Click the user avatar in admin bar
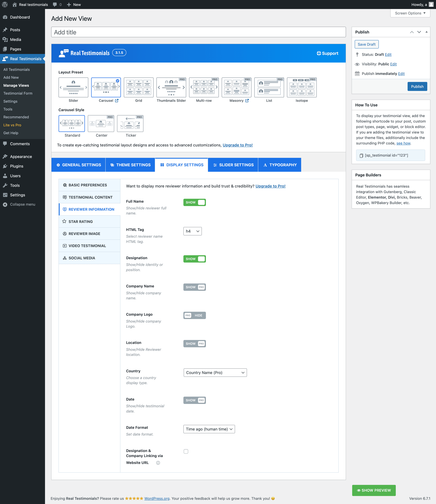The width and height of the screenshot is (436, 504). click(431, 4)
